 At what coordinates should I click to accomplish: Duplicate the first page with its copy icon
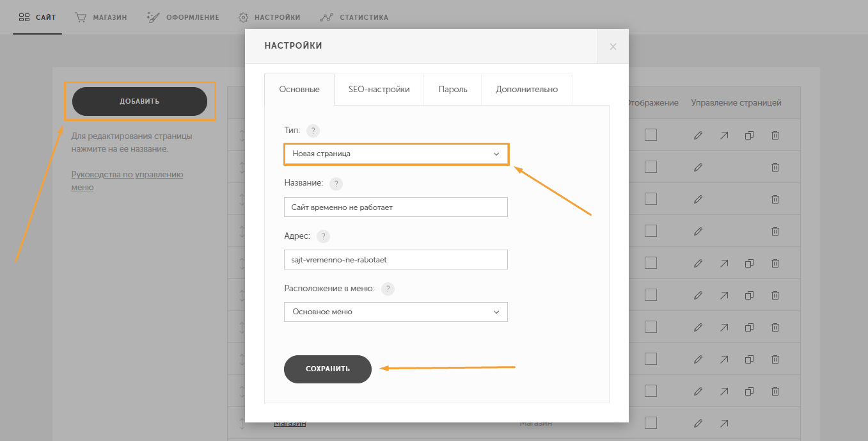pyautogui.click(x=749, y=135)
